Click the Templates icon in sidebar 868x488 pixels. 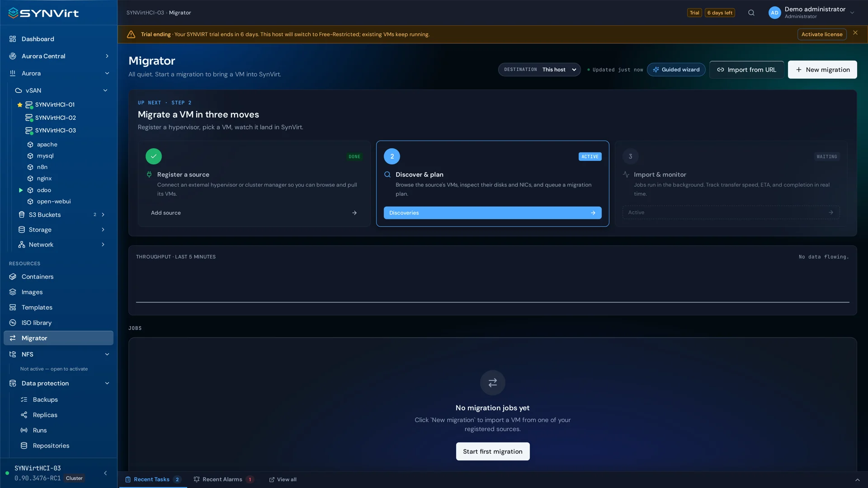pos(13,307)
